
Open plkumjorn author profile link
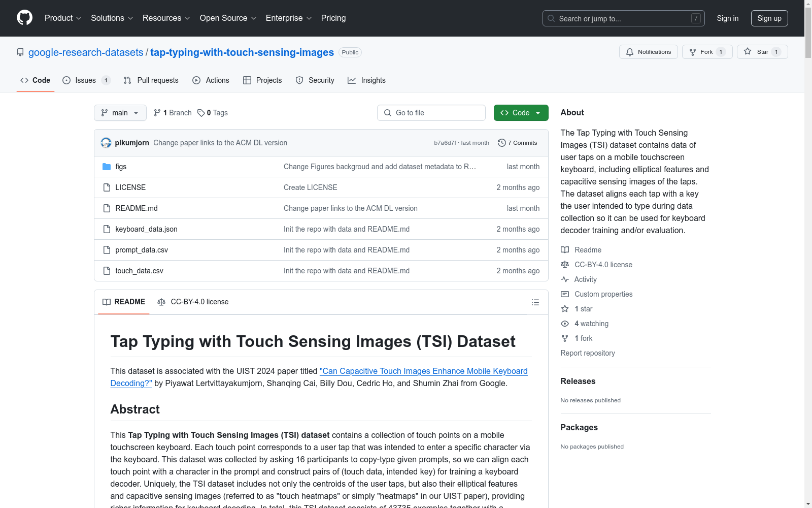pyautogui.click(x=132, y=143)
